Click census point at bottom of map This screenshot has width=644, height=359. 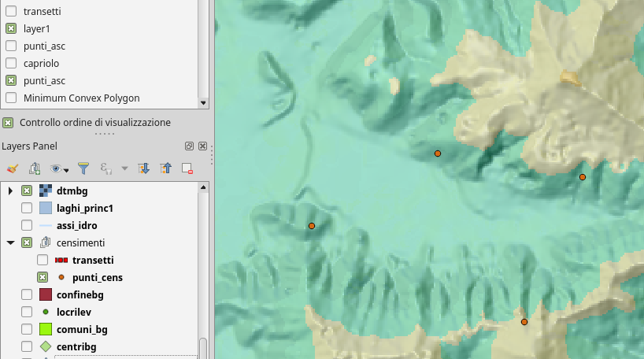(524, 322)
